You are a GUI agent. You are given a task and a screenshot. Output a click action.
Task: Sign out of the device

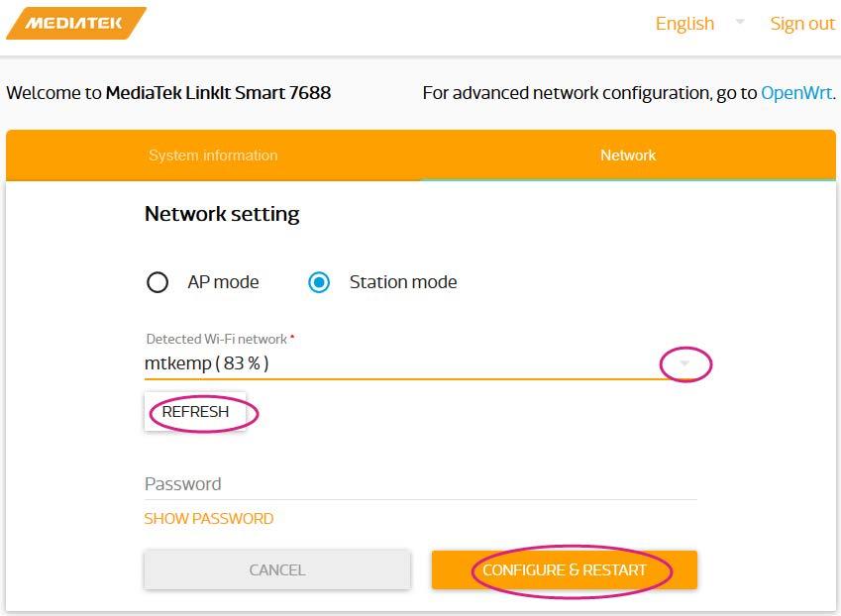(x=802, y=24)
